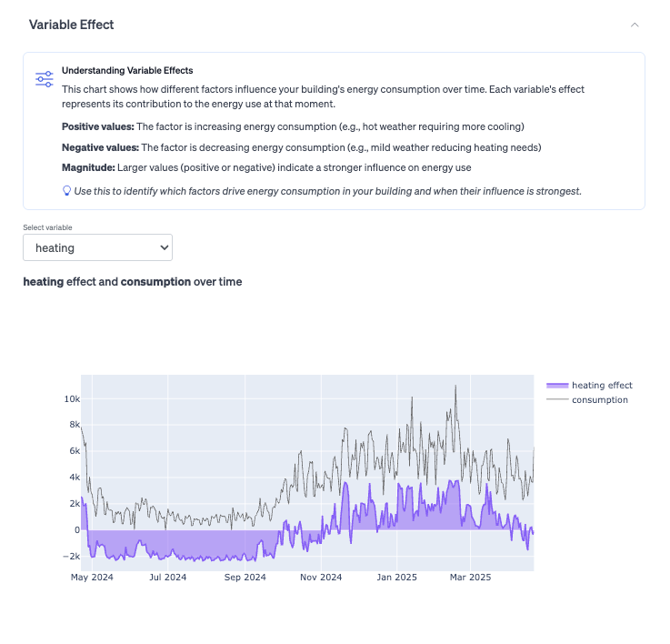Click the Positive values bold label
670x644 pixels.
point(99,126)
